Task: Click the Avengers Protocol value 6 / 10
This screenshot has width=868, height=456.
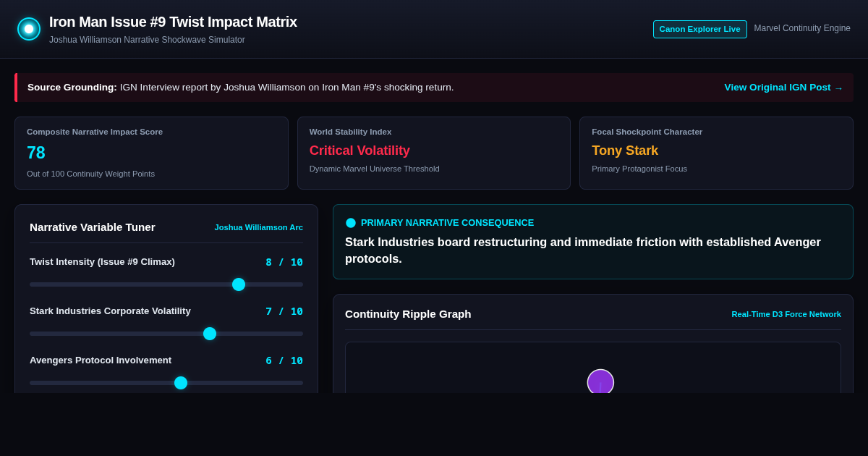Action: pyautogui.click(x=284, y=360)
